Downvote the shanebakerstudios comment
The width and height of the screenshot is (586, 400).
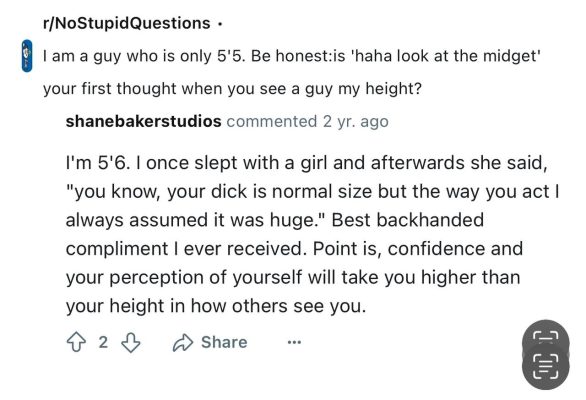(x=131, y=342)
